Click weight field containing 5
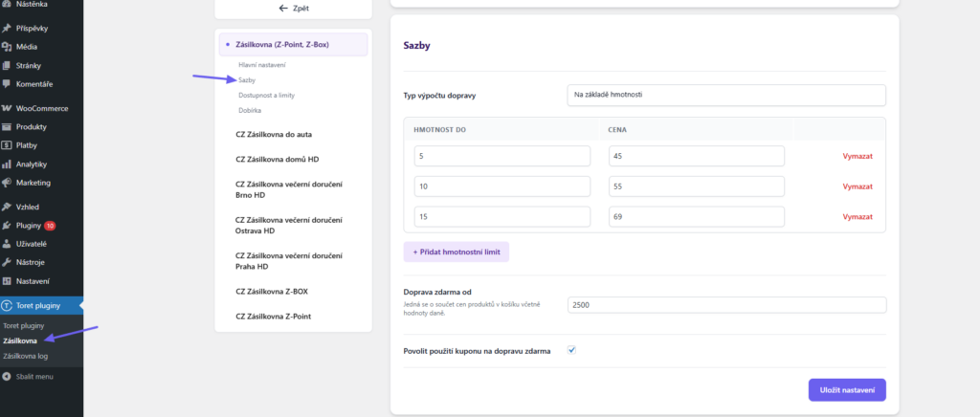 click(x=501, y=156)
